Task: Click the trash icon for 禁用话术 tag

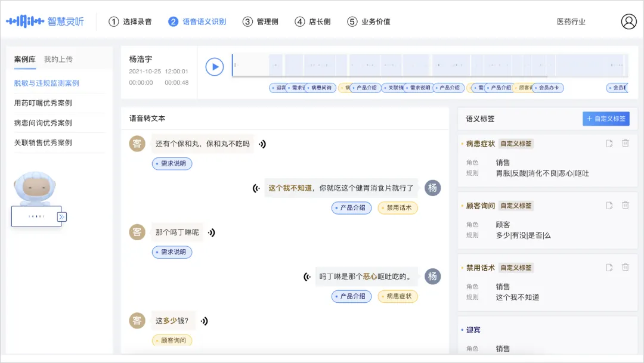Action: click(626, 267)
